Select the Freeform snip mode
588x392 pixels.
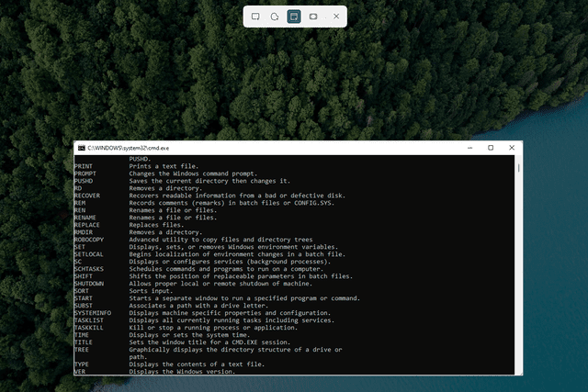pos(275,17)
